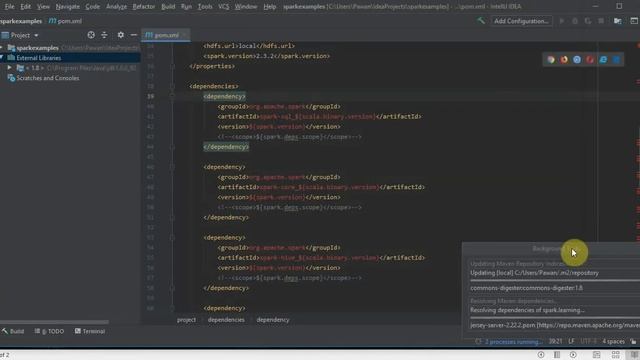Open Project Structure from toolbar icon
640x360 pixels.
coord(618,21)
